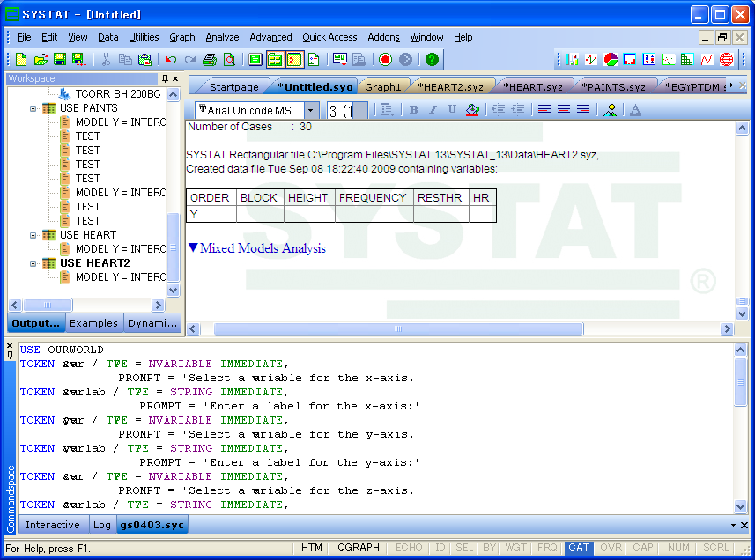Collapse the Mixed Models Analysis section triangle
Screen dimensions: 755x560
click(193, 247)
